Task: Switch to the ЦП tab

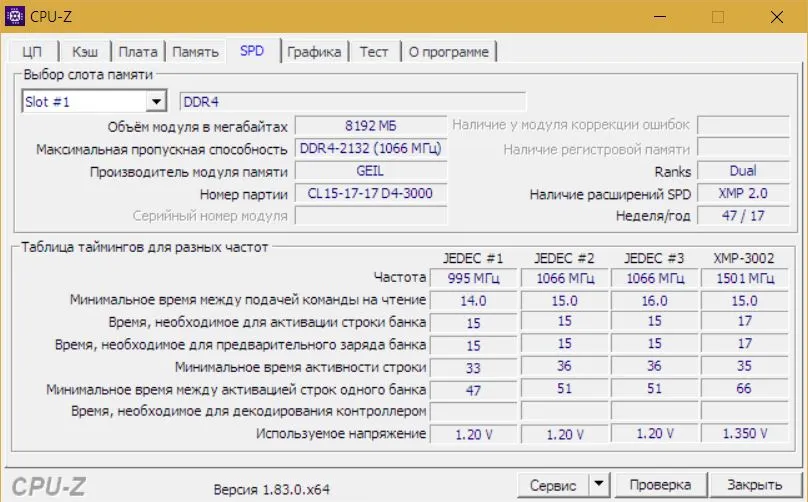Action: click(32, 52)
